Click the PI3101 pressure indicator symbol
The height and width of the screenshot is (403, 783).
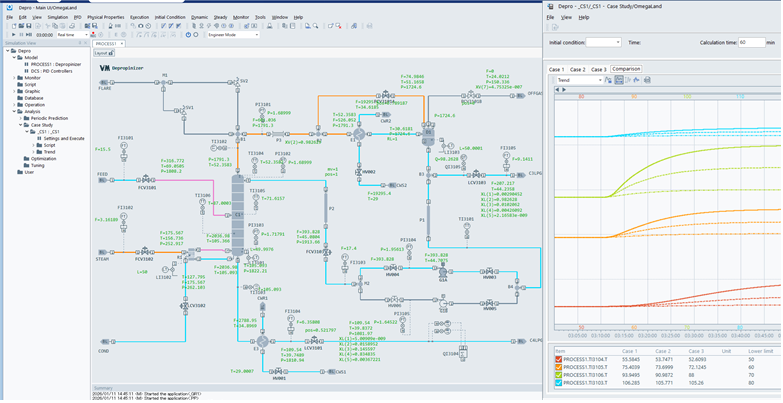click(x=263, y=111)
